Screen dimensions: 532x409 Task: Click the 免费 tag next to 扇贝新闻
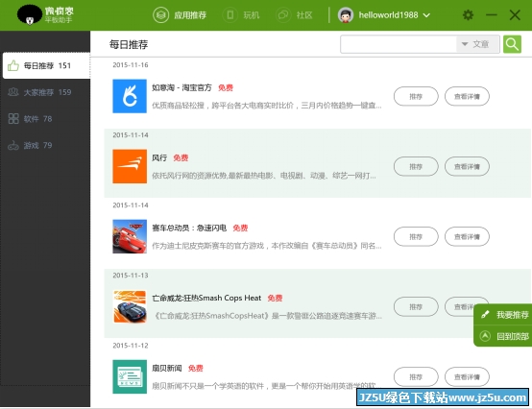196,369
